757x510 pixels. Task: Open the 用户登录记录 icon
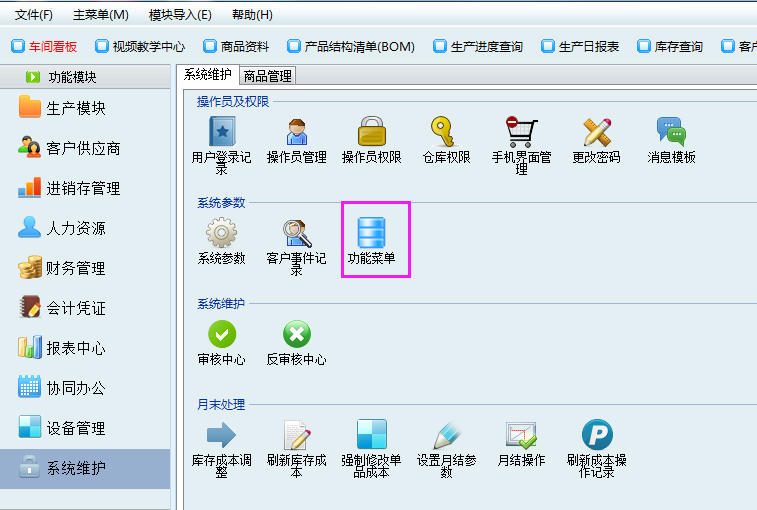pyautogui.click(x=221, y=133)
